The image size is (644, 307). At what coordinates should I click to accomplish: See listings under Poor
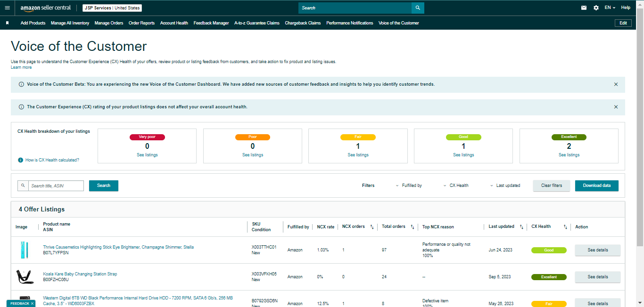(253, 155)
